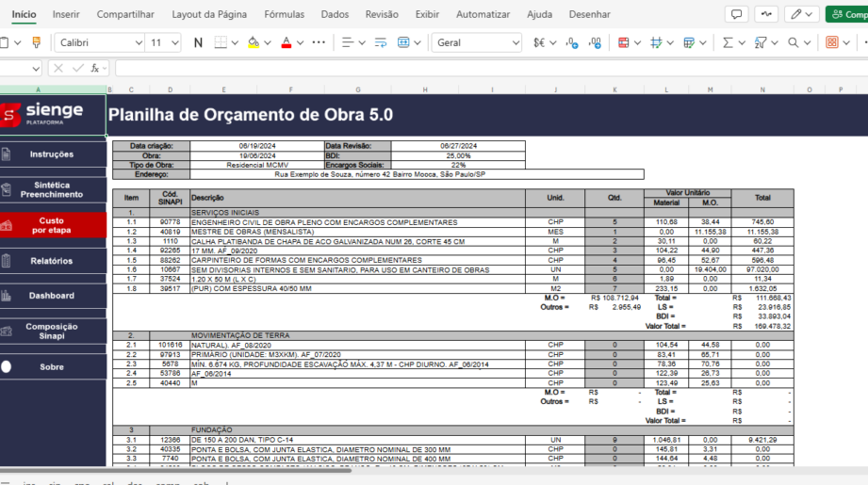This screenshot has width=868, height=485.
Task: Open more font options ellipsis
Action: [319, 42]
